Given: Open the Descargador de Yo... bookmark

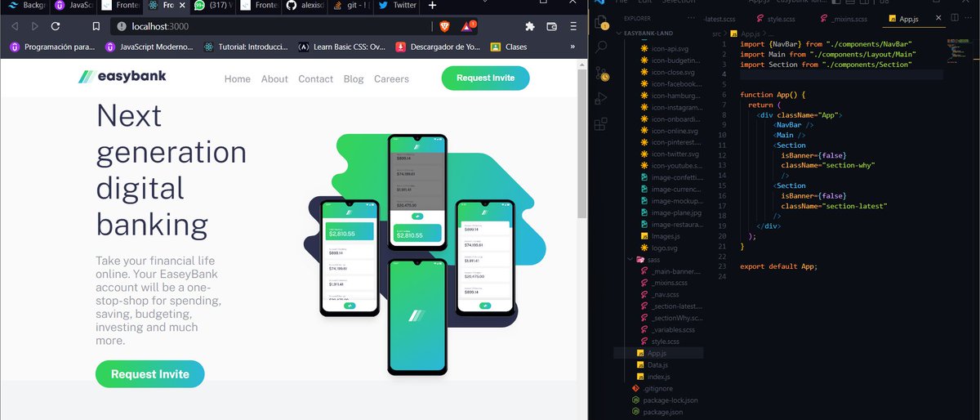Looking at the screenshot, I should [x=438, y=47].
